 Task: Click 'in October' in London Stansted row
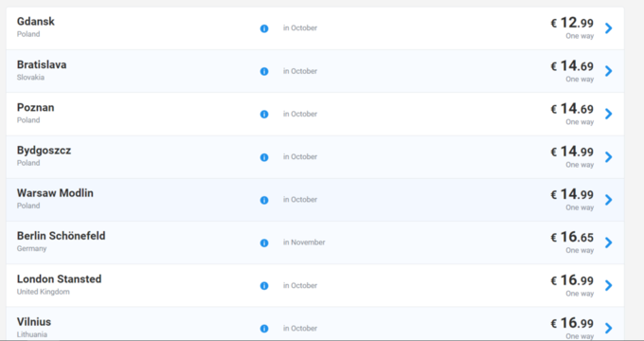(300, 285)
